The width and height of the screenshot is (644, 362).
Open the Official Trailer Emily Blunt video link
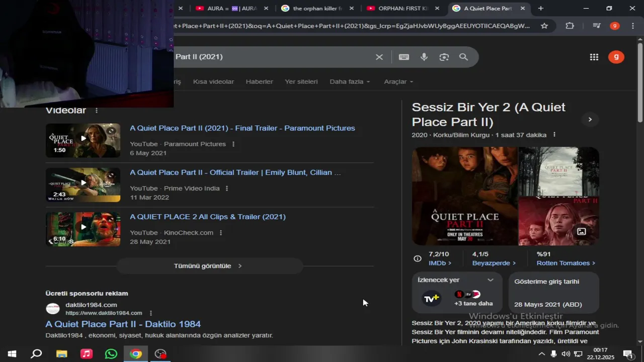point(235,172)
